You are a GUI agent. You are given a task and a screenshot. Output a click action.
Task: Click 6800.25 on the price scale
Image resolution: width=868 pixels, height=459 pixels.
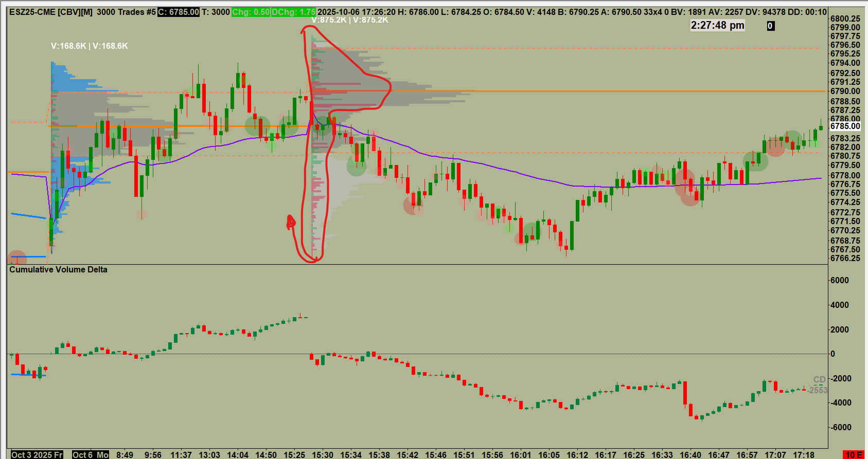845,19
